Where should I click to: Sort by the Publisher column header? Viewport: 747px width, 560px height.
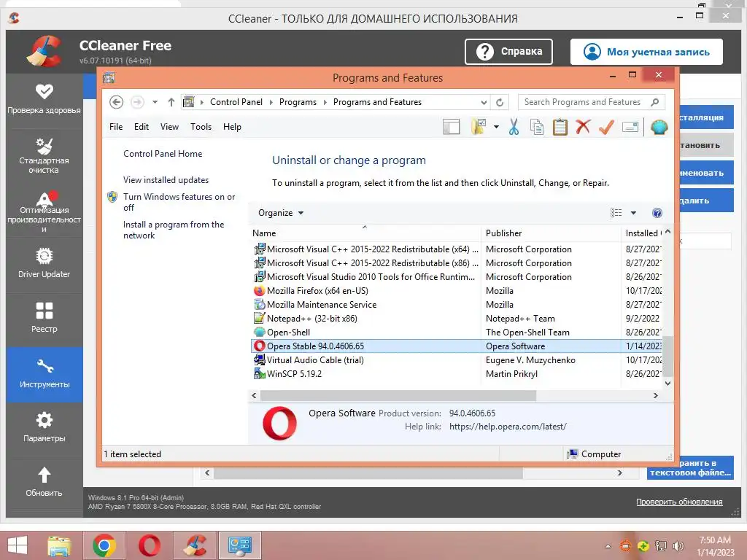point(551,233)
